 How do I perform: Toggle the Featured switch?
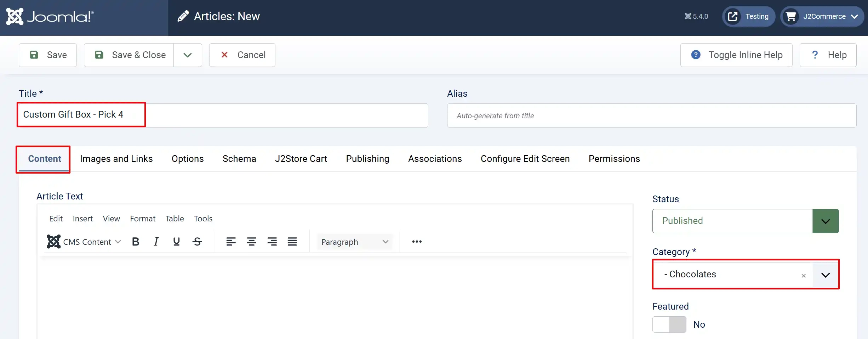(x=669, y=324)
